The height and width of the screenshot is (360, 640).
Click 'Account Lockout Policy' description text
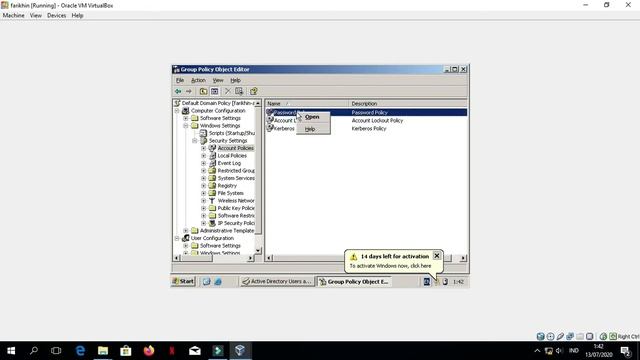pos(377,120)
